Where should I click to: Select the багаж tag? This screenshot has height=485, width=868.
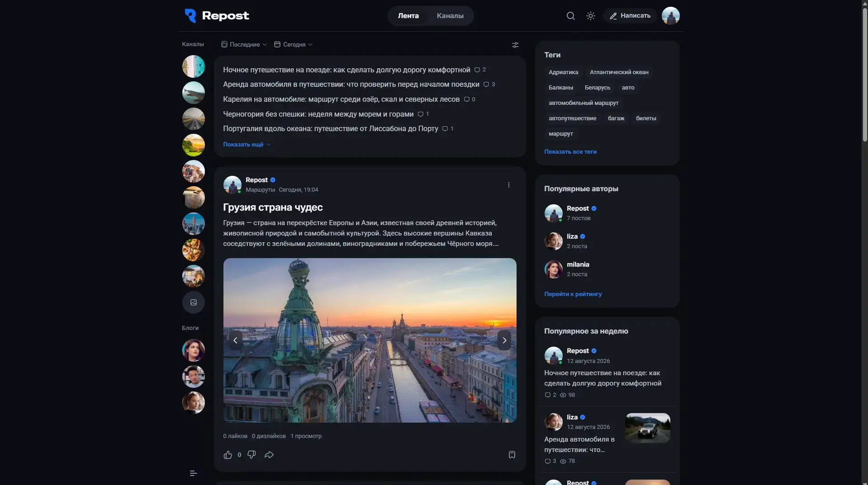coord(616,118)
